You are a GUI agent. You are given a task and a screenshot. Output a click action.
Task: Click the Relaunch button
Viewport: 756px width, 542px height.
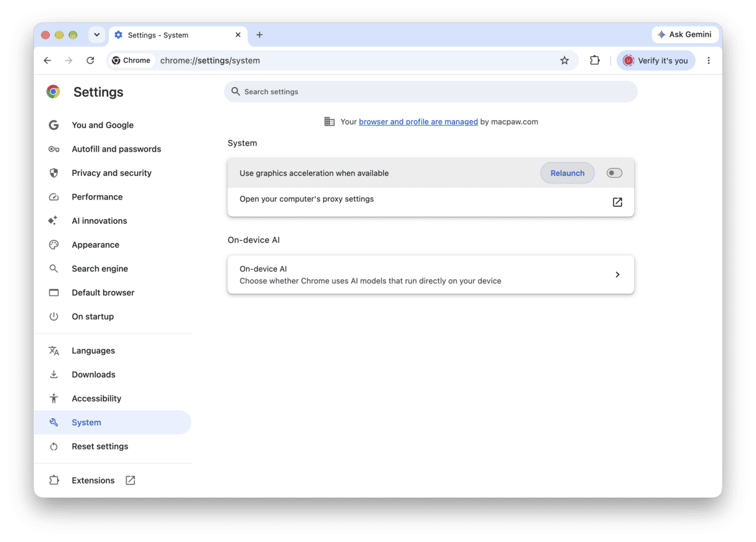(x=568, y=173)
